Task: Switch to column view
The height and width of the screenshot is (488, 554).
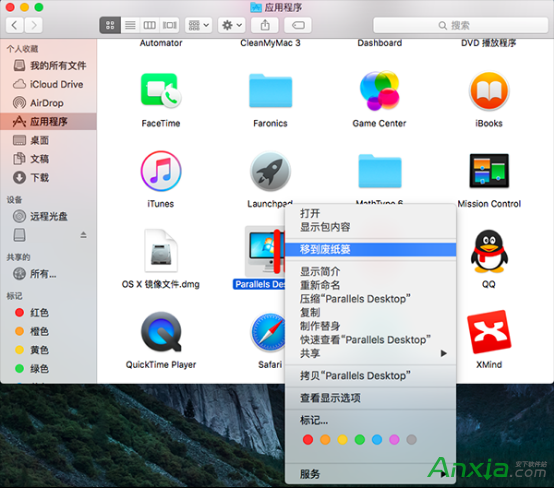Action: click(149, 25)
